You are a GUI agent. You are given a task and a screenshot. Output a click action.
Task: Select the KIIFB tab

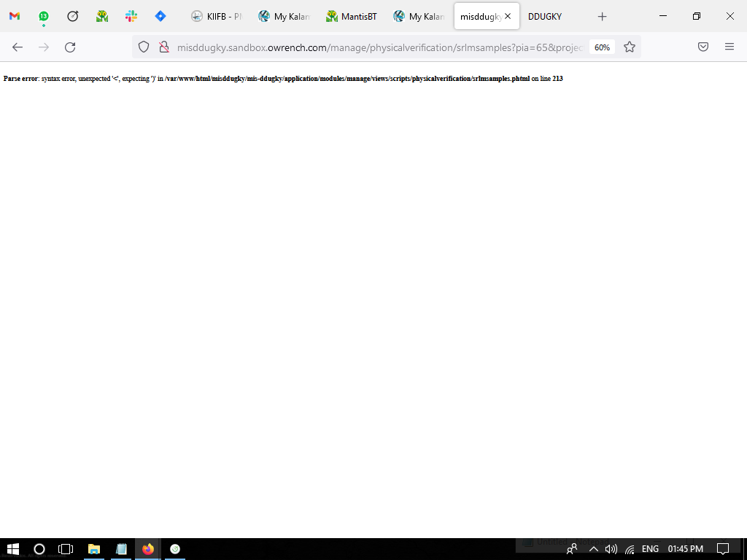coord(217,16)
